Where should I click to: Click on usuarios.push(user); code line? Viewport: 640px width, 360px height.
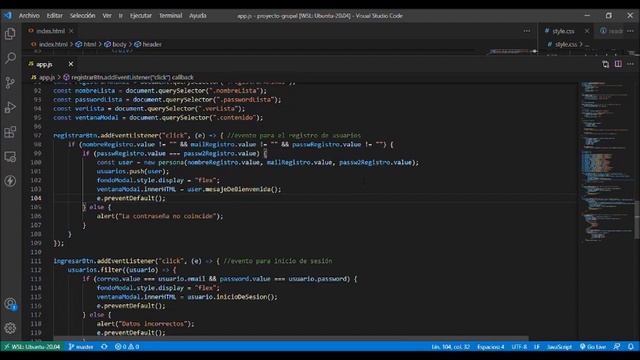(x=133, y=171)
